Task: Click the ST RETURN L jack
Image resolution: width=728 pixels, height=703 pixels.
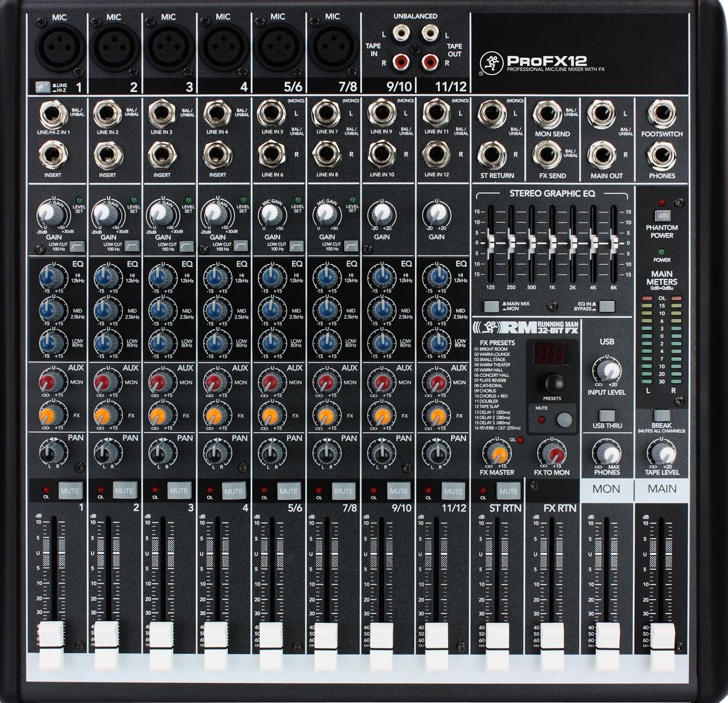Action: coord(492,114)
